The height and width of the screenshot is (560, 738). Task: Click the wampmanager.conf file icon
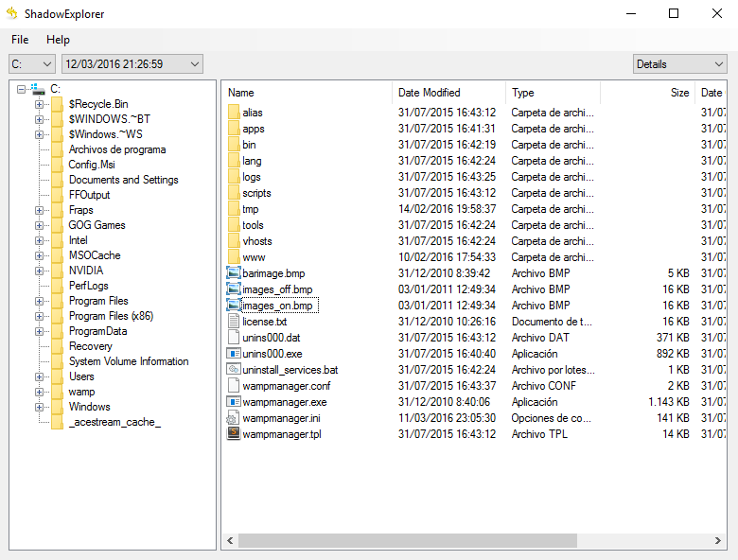[234, 385]
